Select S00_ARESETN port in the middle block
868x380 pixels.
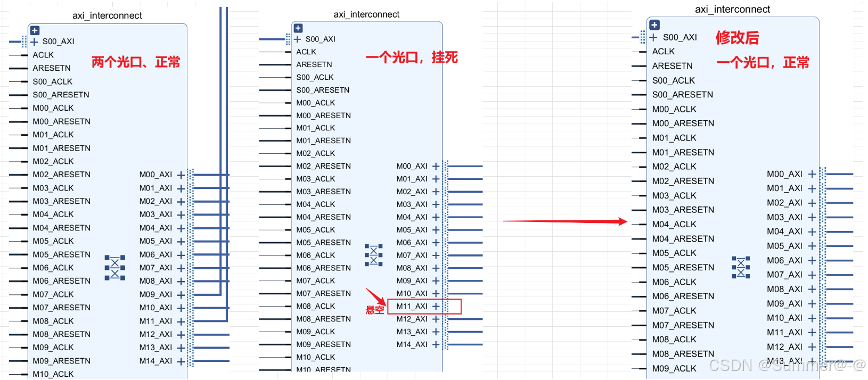tap(323, 90)
